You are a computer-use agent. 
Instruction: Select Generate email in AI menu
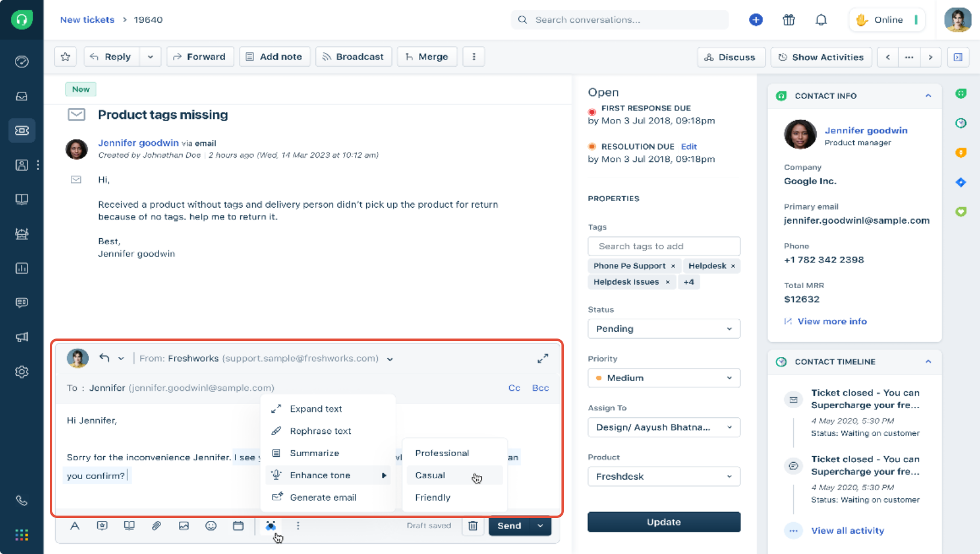328,498
